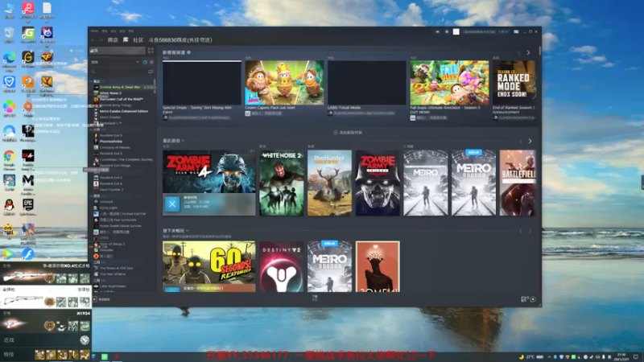
Task: Open the 下载 downloads link at bottom
Action: coord(315,298)
